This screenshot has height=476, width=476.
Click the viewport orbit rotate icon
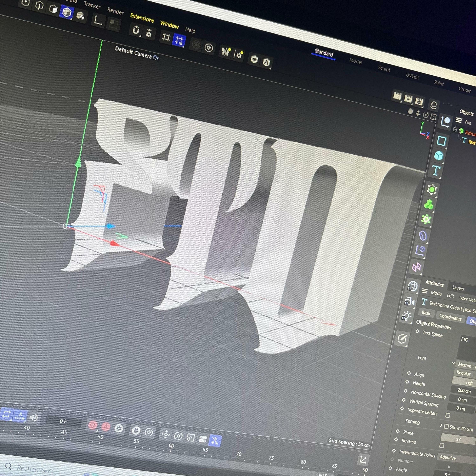point(426,115)
